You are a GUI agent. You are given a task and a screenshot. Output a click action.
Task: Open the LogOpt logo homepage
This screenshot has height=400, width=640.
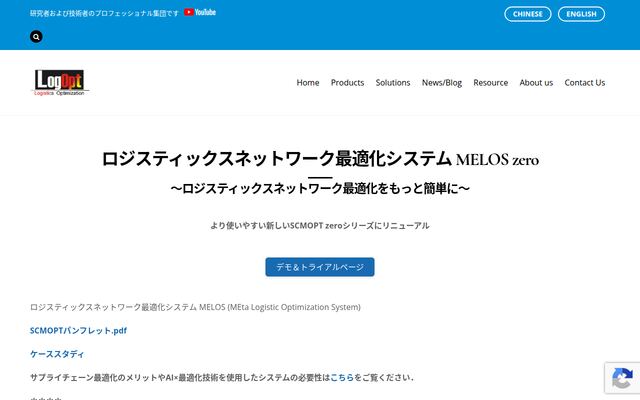tap(60, 82)
